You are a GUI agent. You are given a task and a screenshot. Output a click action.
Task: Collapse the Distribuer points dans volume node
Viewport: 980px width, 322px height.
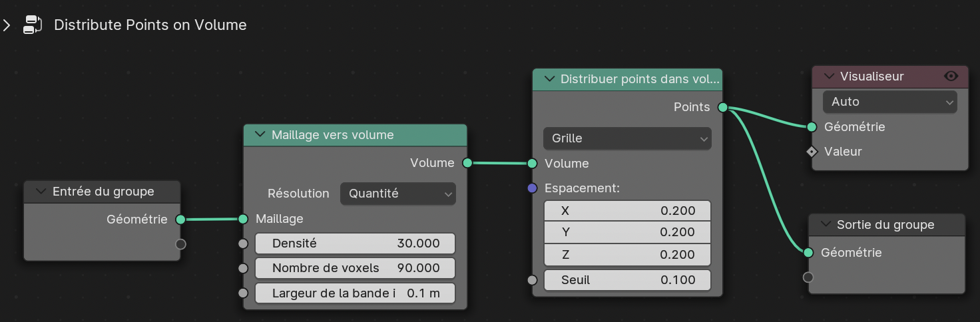tap(549, 79)
